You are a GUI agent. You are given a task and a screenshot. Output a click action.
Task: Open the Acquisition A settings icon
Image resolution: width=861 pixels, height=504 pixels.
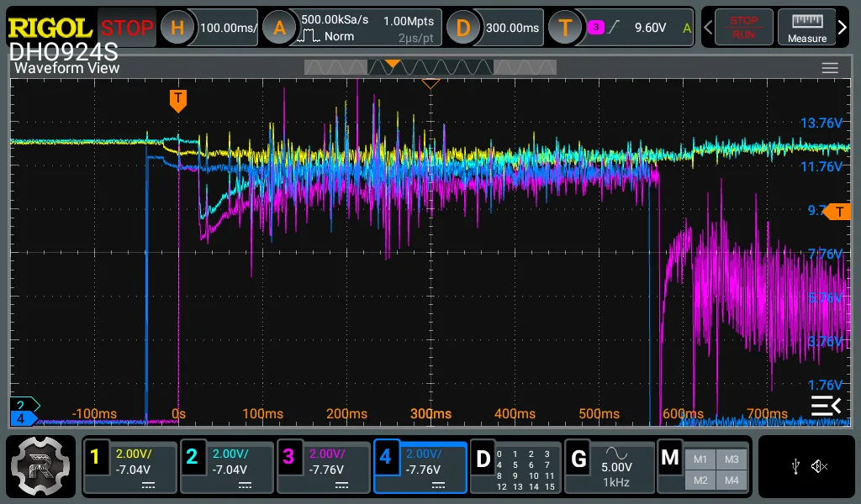coord(279,28)
